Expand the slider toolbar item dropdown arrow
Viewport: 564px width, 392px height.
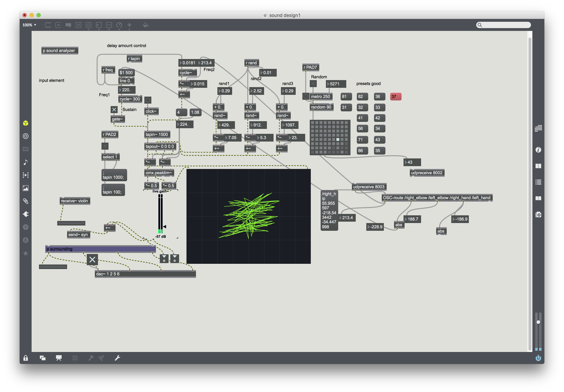point(109,30)
